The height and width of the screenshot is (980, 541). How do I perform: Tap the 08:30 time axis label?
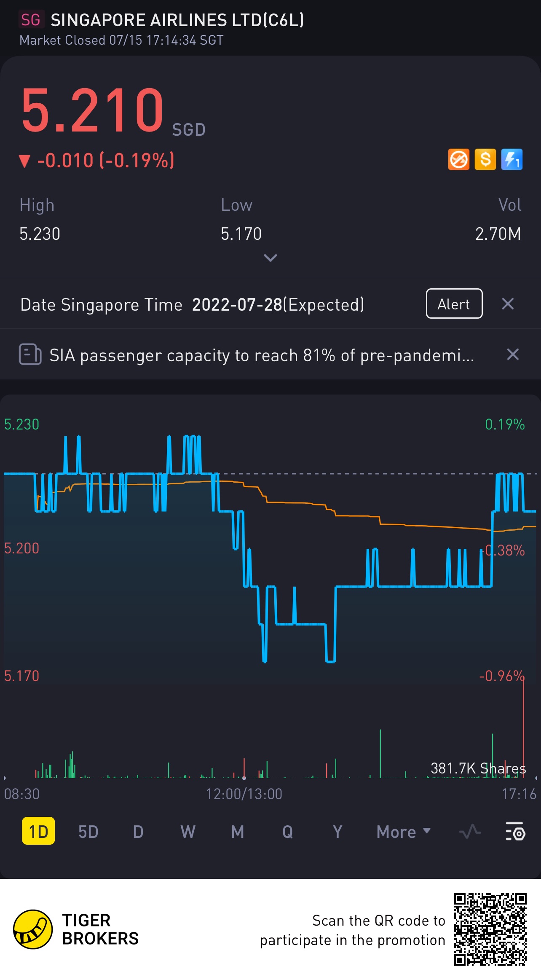click(21, 794)
